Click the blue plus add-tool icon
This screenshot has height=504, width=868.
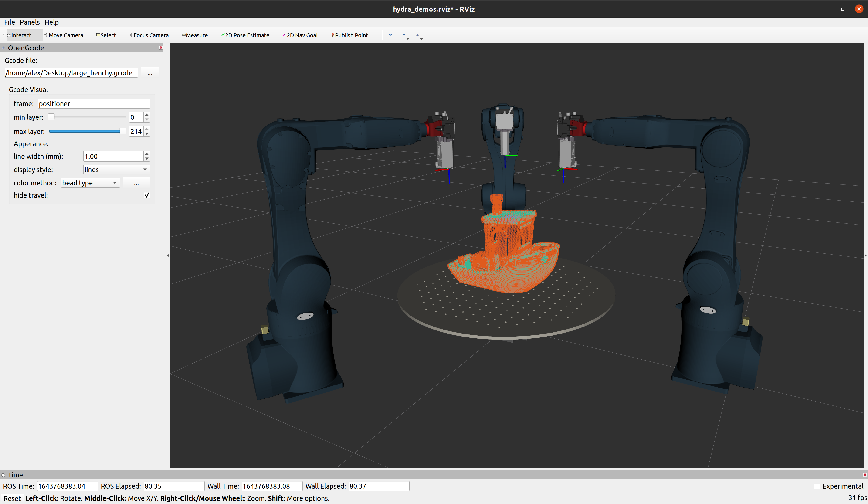(390, 35)
